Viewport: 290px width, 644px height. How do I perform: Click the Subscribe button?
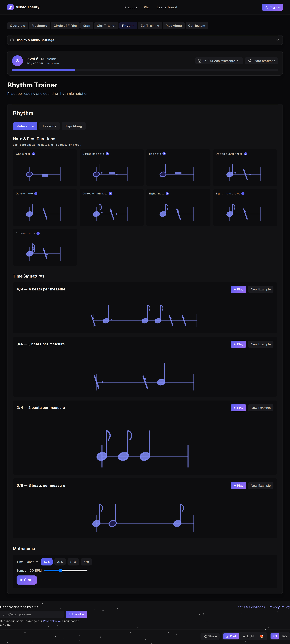pos(76,614)
